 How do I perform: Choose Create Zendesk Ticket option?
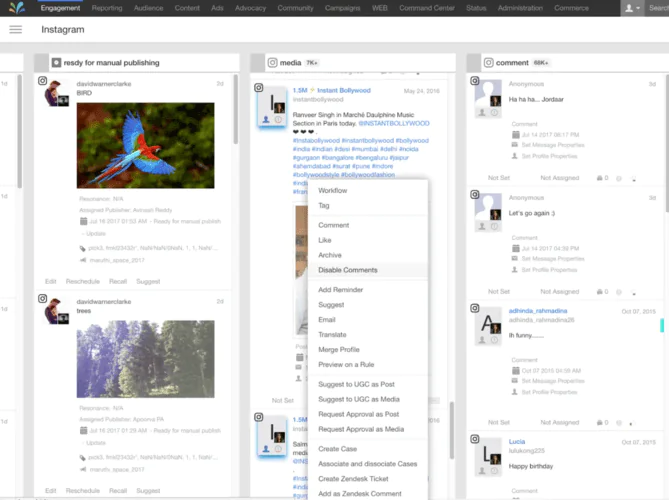[x=367, y=479]
